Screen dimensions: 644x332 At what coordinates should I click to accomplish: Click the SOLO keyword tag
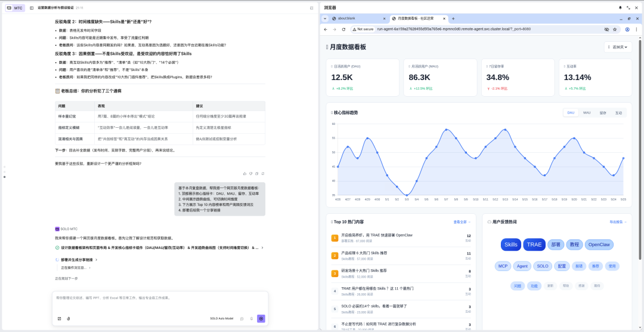(543, 266)
